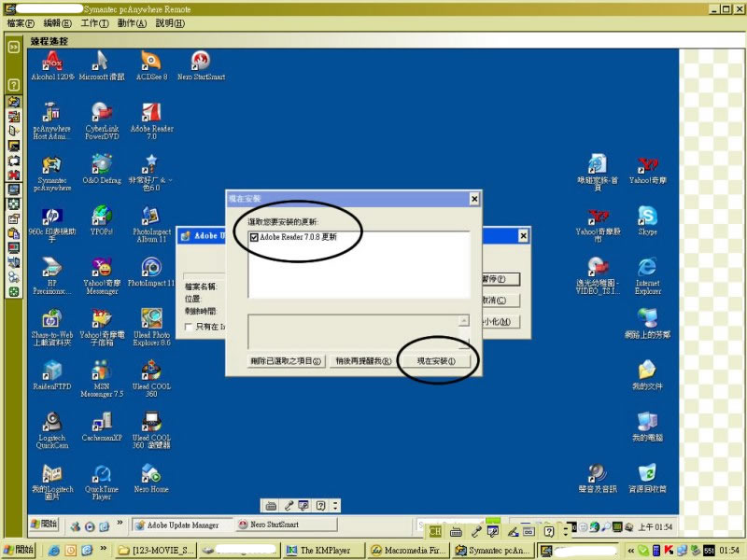Click 最小化(M) in the Adobe Update window

(500, 322)
